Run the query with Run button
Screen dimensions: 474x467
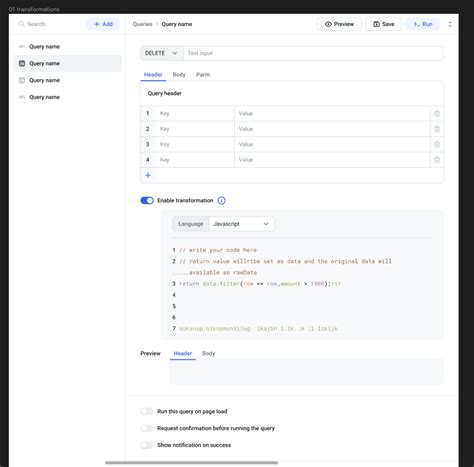[x=423, y=24]
